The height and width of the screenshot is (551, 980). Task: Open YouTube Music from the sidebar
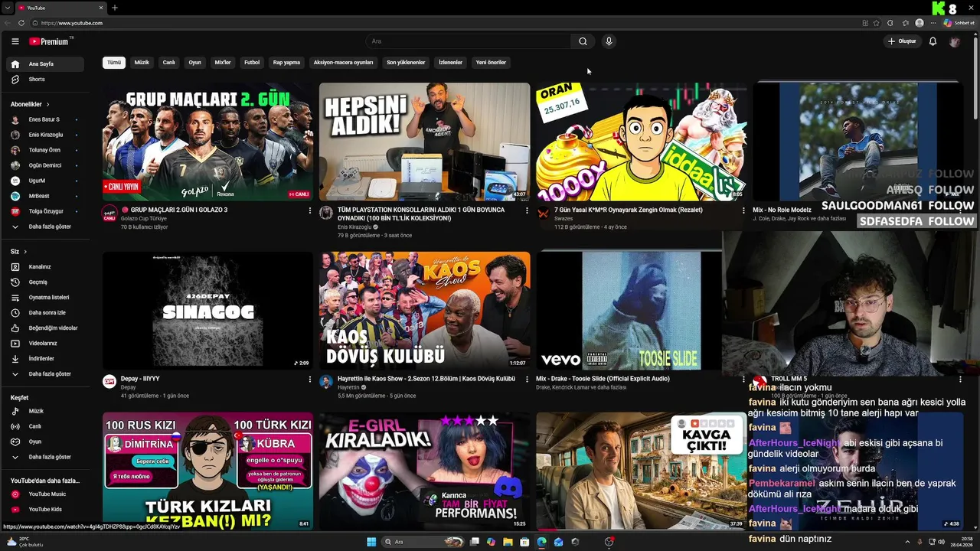coord(45,494)
